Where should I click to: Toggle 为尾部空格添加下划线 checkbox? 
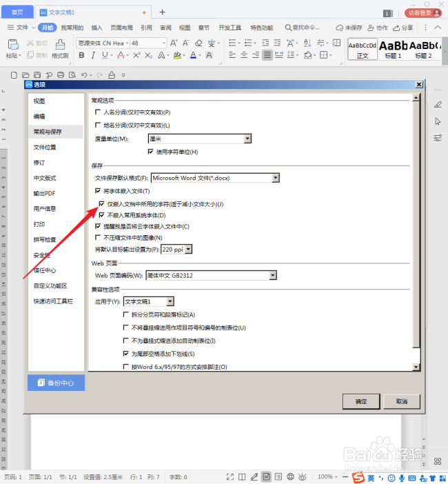(x=126, y=354)
